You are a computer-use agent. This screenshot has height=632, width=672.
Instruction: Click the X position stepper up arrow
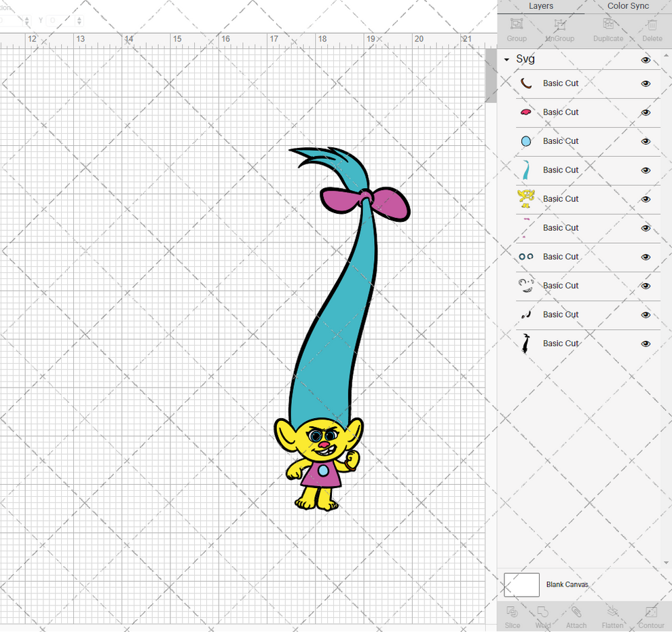(x=27, y=18)
